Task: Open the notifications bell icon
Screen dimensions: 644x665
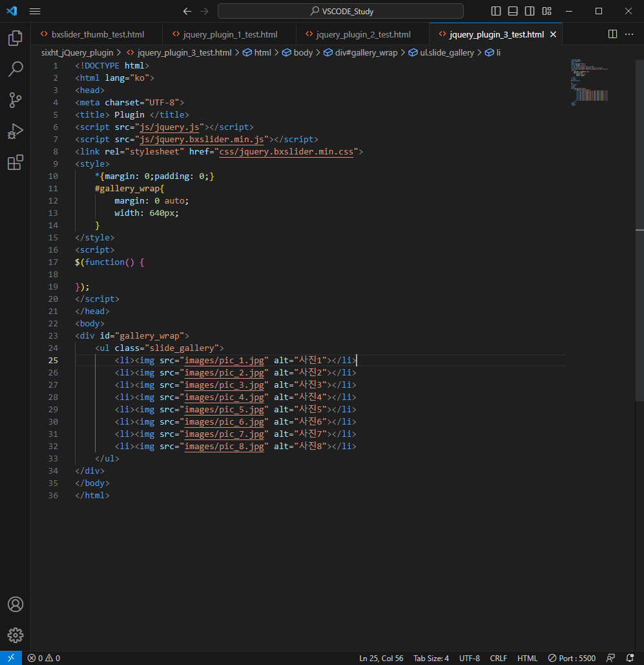Action: tap(630, 658)
